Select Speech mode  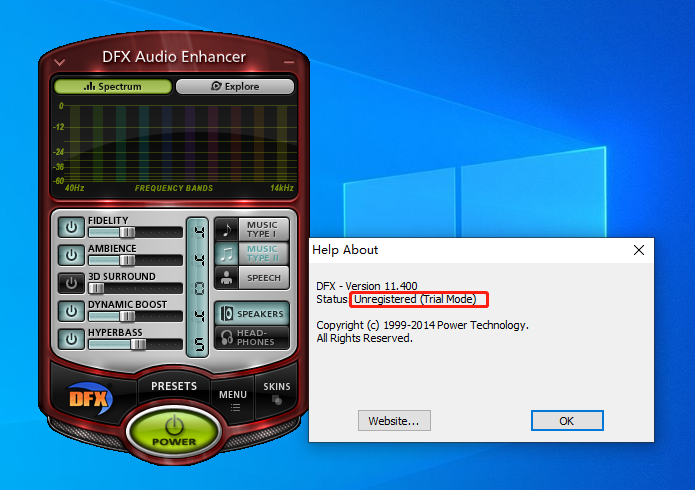point(263,278)
